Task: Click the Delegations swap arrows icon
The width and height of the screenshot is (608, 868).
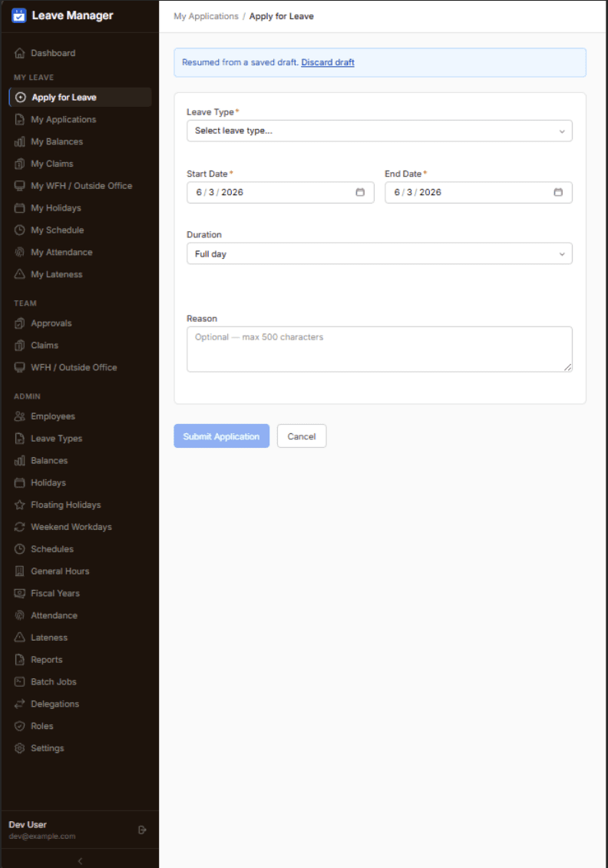Action: (x=19, y=704)
